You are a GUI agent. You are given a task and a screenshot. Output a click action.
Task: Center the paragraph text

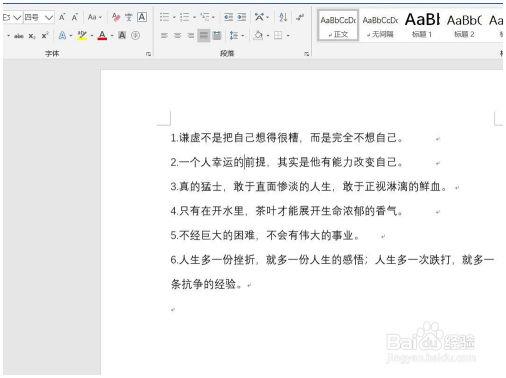(177, 35)
